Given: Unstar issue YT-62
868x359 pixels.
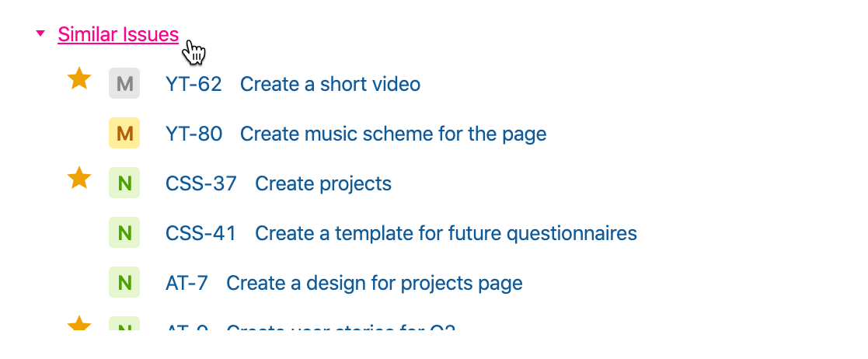Looking at the screenshot, I should [x=79, y=78].
